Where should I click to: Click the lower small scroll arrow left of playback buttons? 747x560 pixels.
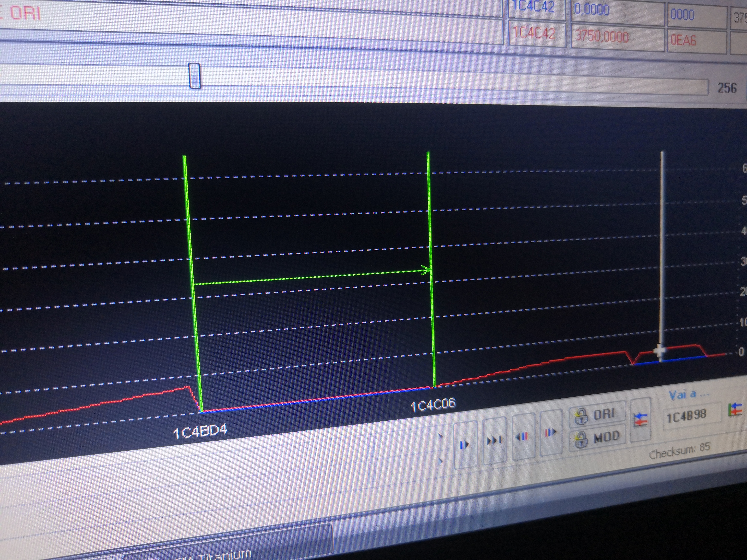441,461
